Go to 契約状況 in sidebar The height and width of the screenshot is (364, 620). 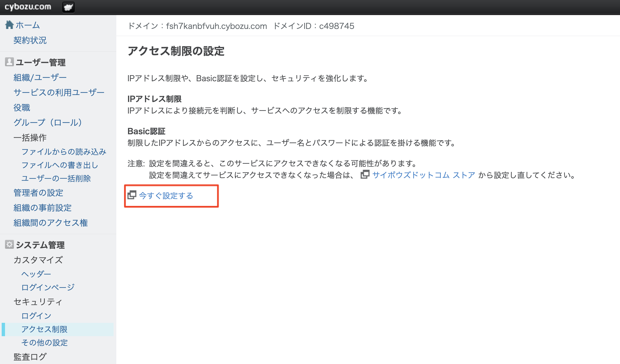pos(30,40)
